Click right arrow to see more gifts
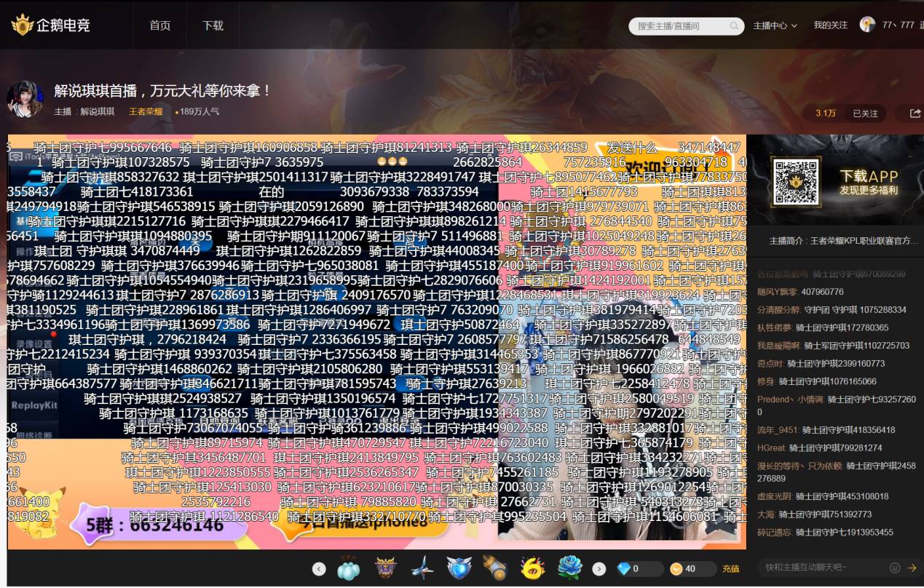This screenshot has width=924, height=588. 599,569
